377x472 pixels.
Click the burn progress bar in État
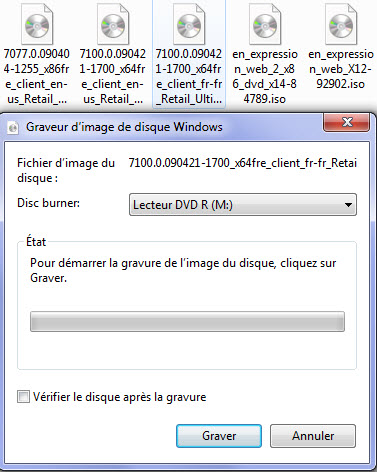point(187,321)
